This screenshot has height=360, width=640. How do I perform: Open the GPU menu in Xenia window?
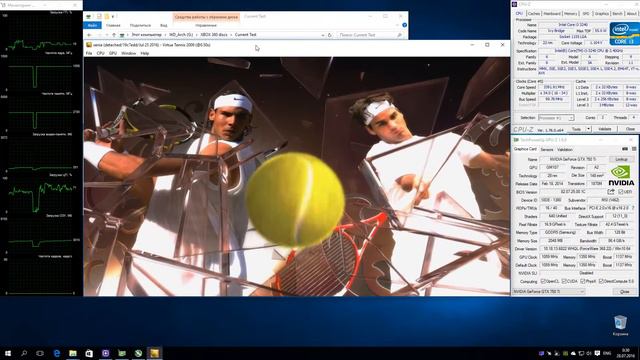point(113,53)
